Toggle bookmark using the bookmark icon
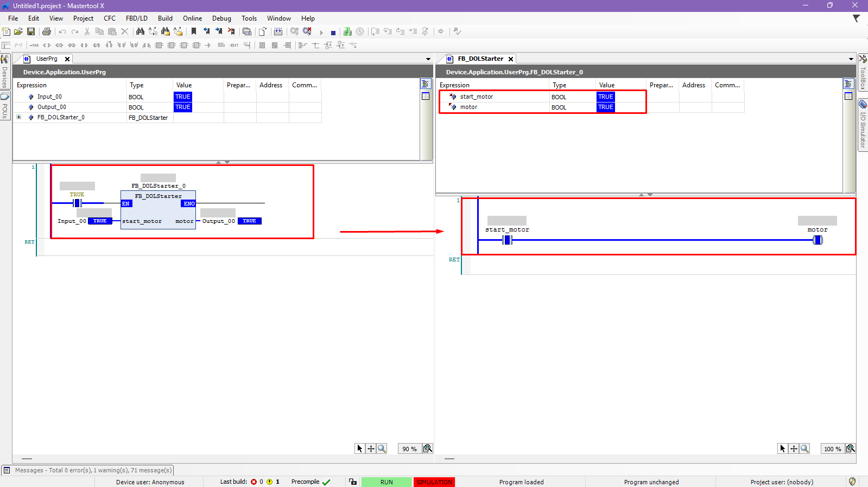 194,32
